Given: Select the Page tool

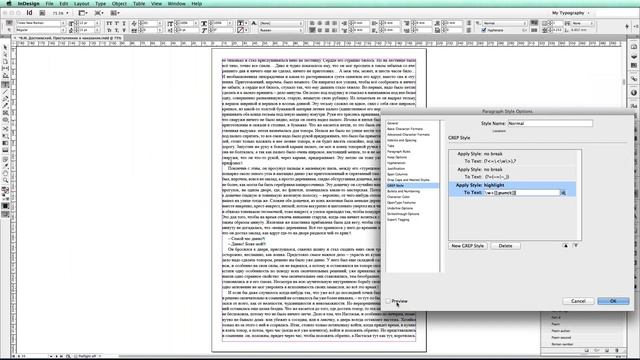Looking at the screenshot, I should (5, 62).
